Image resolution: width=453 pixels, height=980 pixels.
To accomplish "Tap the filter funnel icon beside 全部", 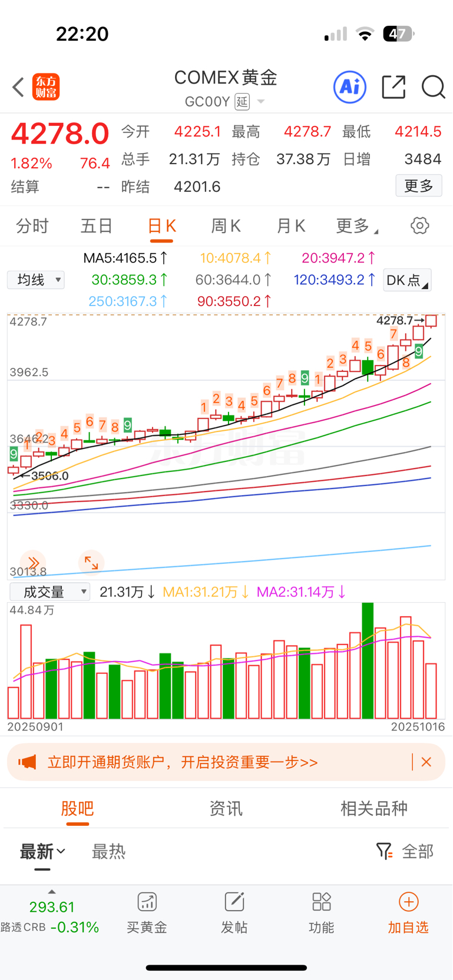I will (x=384, y=851).
